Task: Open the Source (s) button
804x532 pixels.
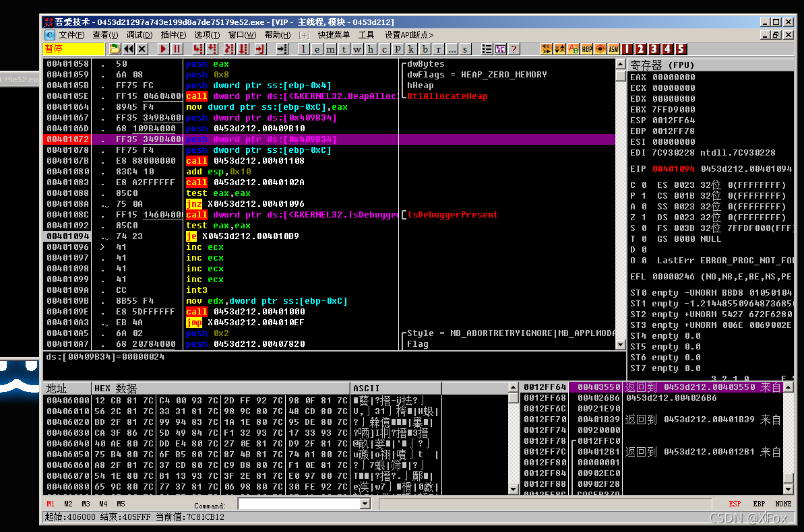Action: (x=465, y=49)
